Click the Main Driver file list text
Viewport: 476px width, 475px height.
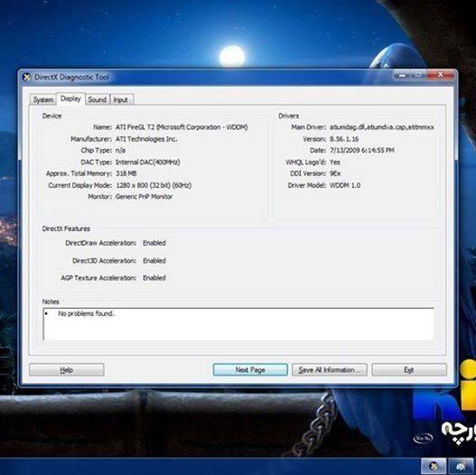(382, 127)
